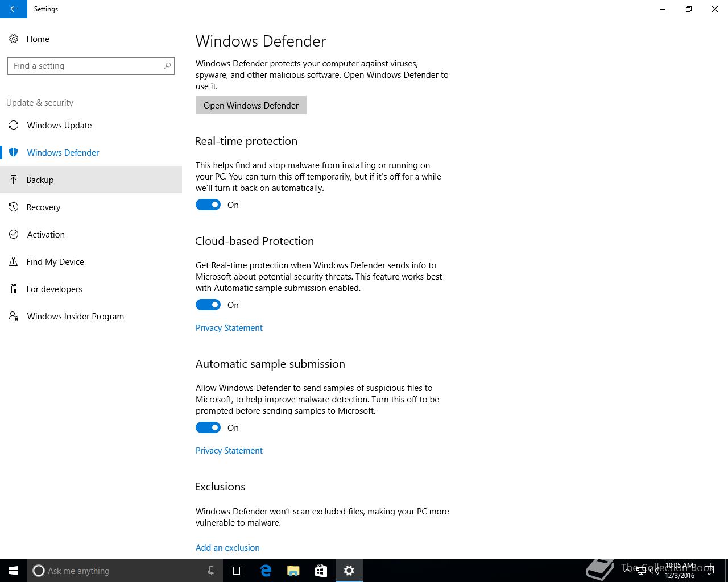
Task: Open the Recovery section
Action: [91, 207]
